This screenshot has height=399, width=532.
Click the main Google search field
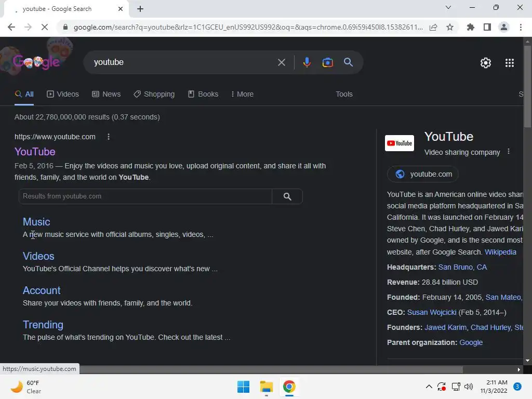coord(183,62)
